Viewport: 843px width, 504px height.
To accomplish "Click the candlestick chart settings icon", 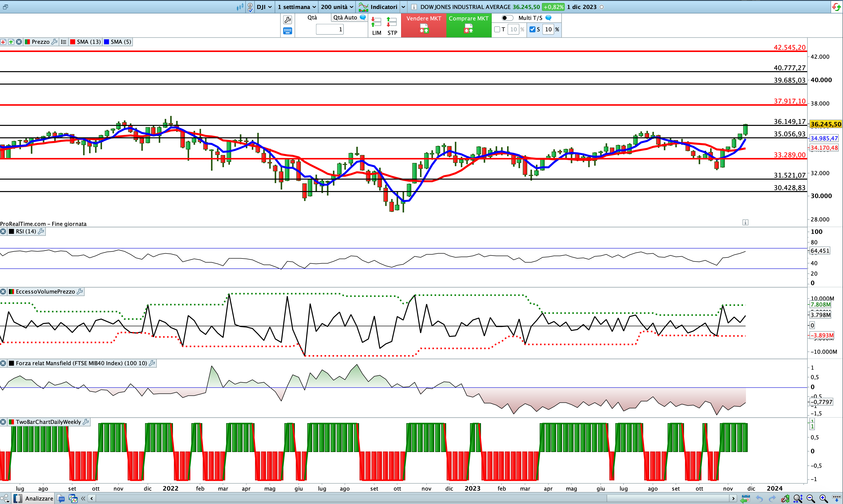I will coord(785,499).
